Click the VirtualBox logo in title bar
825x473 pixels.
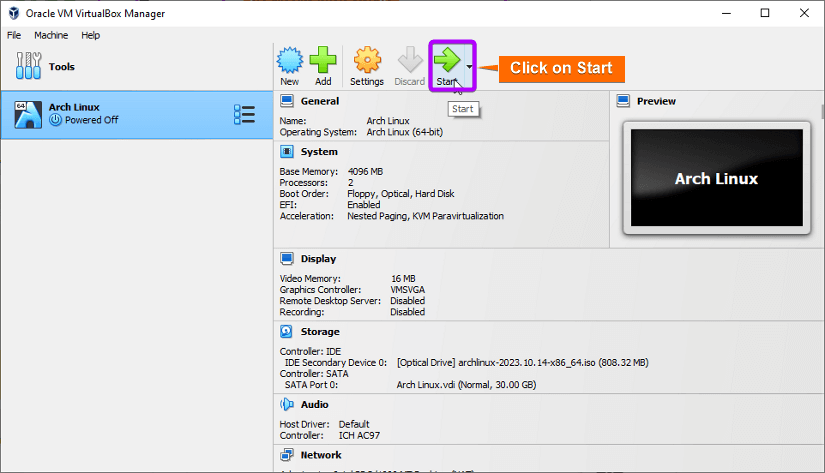14,13
